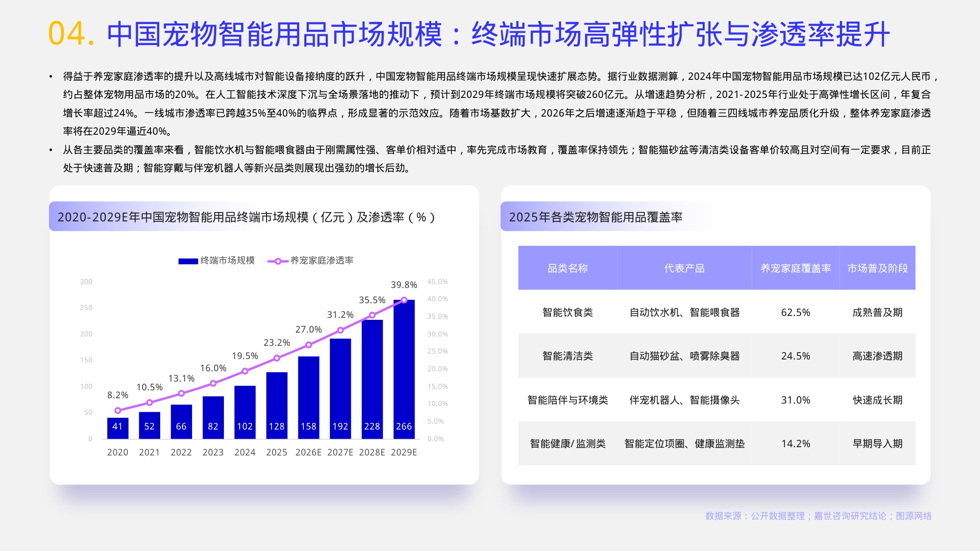The height and width of the screenshot is (551, 980).
Task: Click the 终端市场规模 legend color swatch
Action: (188, 261)
